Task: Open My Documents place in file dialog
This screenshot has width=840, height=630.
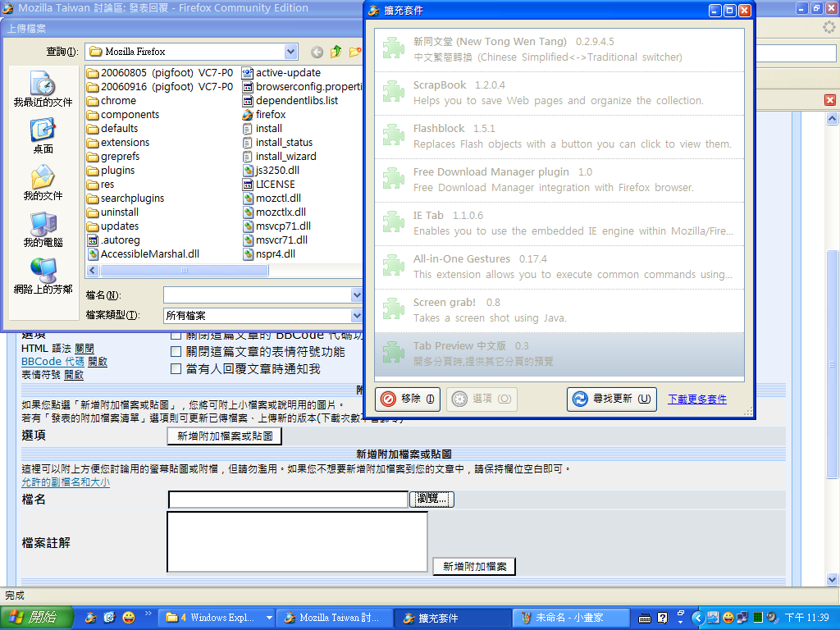Action: pos(43,183)
